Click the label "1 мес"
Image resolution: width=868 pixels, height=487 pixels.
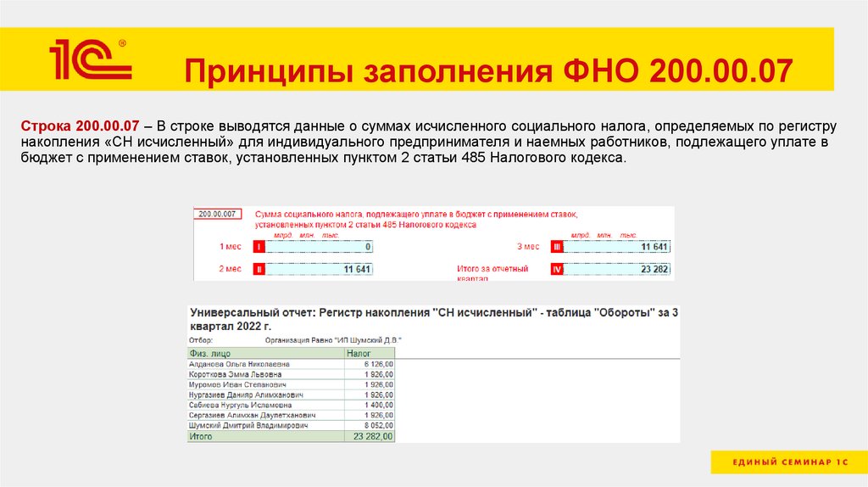(231, 247)
